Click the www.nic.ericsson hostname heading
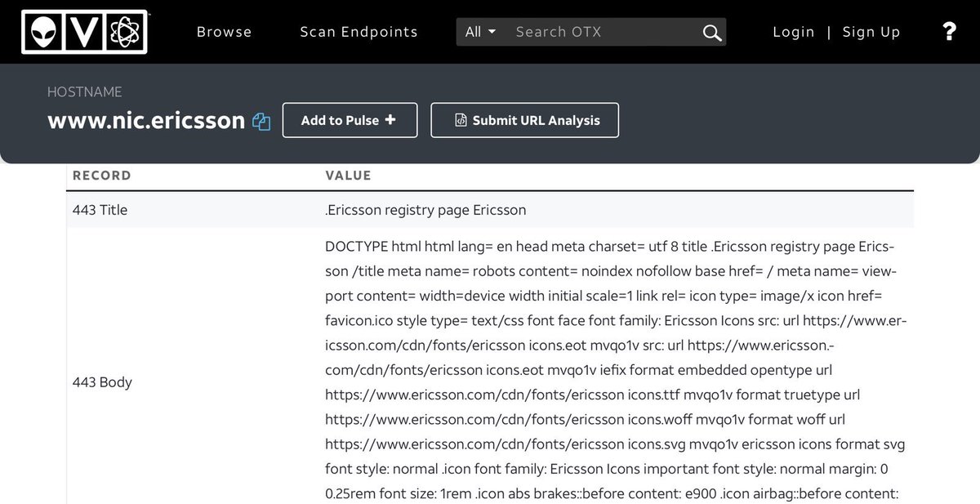This screenshot has height=504, width=980. pyautogui.click(x=146, y=121)
